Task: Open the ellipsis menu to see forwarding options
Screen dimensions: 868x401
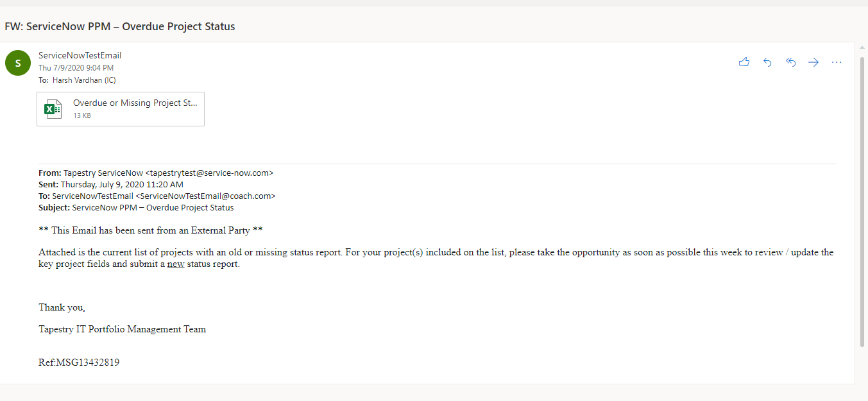Action: pyautogui.click(x=837, y=62)
